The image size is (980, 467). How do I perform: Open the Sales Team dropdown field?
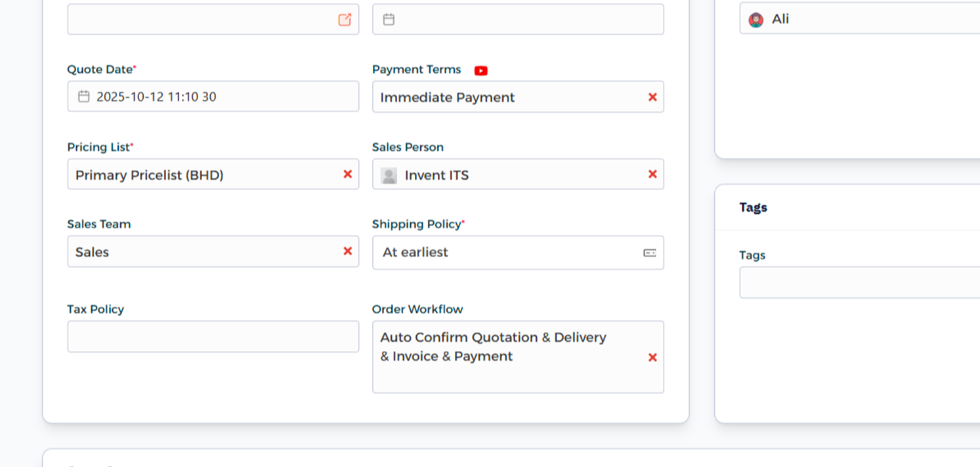(x=203, y=252)
